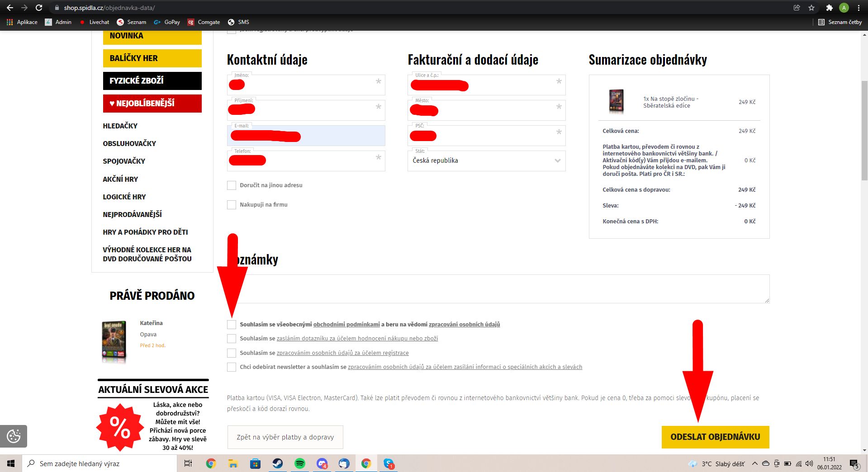
Task: Open the GoPay bookmark
Action: 167,22
